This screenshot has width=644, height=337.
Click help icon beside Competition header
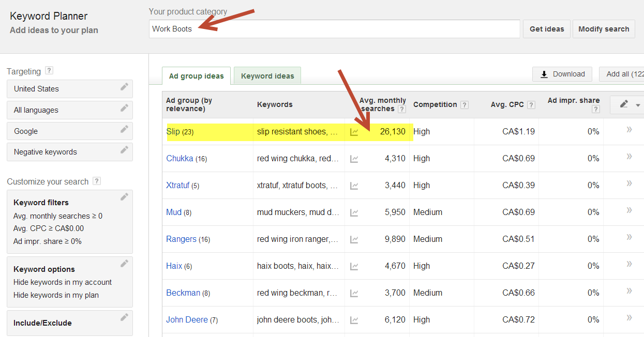click(465, 105)
